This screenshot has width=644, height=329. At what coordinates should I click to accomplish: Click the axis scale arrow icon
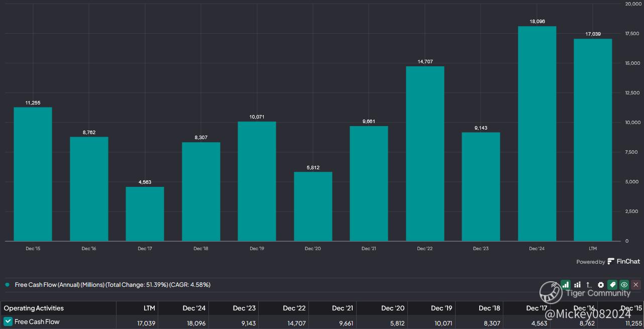tap(589, 285)
